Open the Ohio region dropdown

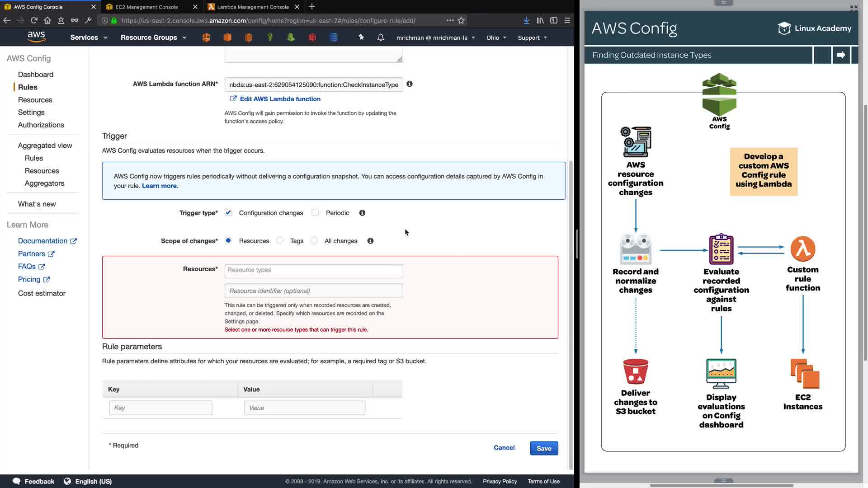pos(496,38)
